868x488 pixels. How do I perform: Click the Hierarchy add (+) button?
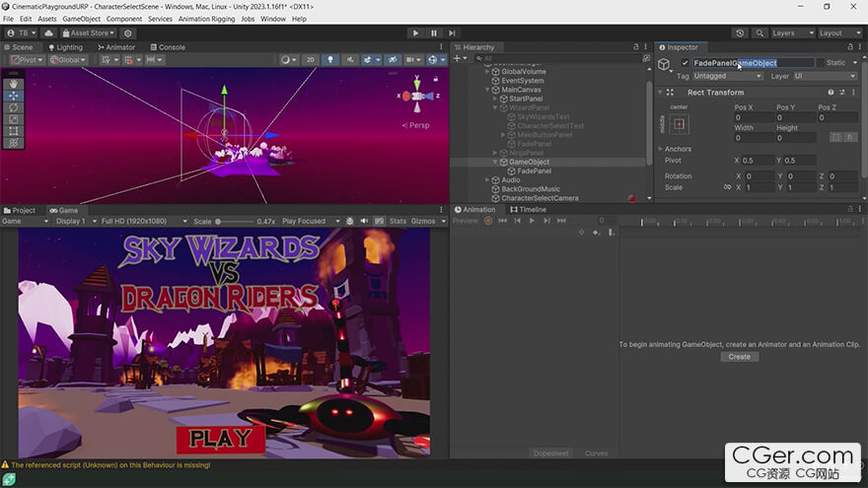click(458, 58)
